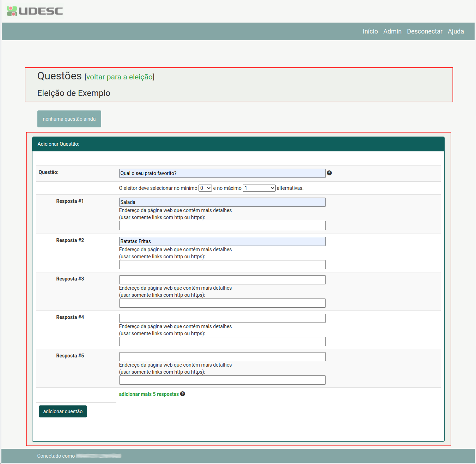Click the URL field under Resposta #1
This screenshot has height=464, width=476.
[222, 225]
